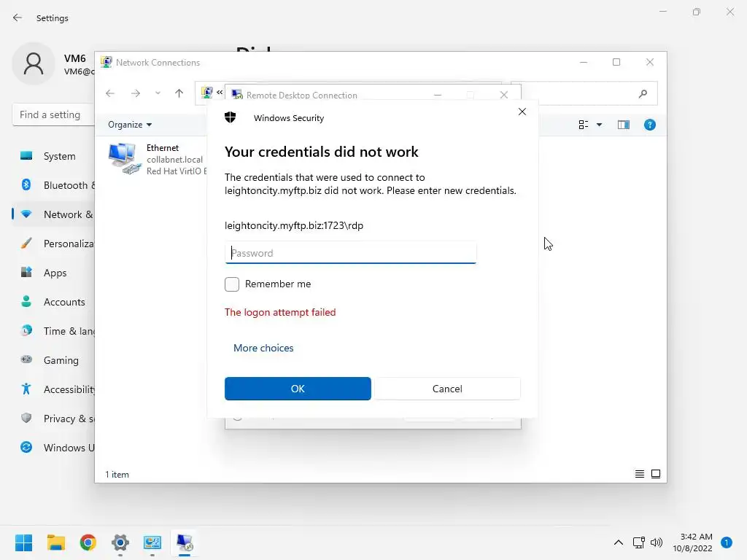Close the Remote Desktop Connection window

click(504, 95)
